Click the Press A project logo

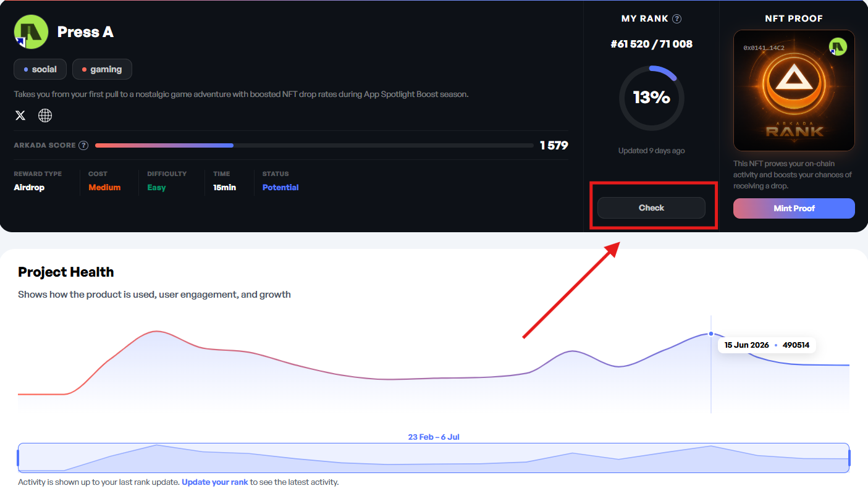[x=31, y=32]
